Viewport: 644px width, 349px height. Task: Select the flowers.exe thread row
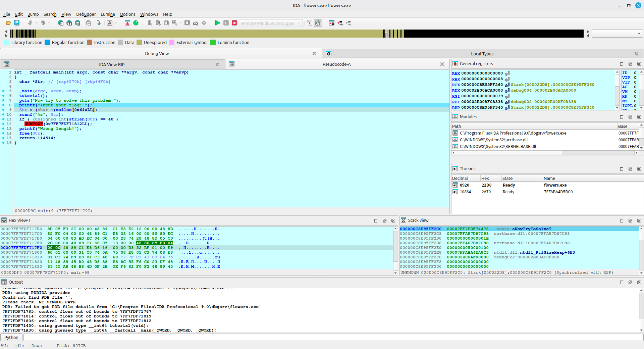pyautogui.click(x=555, y=185)
